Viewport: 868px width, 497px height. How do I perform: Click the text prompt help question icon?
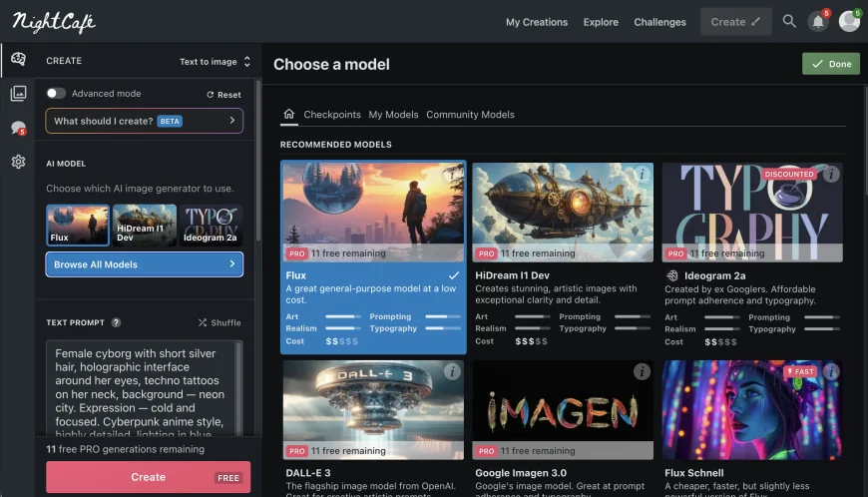coord(117,322)
